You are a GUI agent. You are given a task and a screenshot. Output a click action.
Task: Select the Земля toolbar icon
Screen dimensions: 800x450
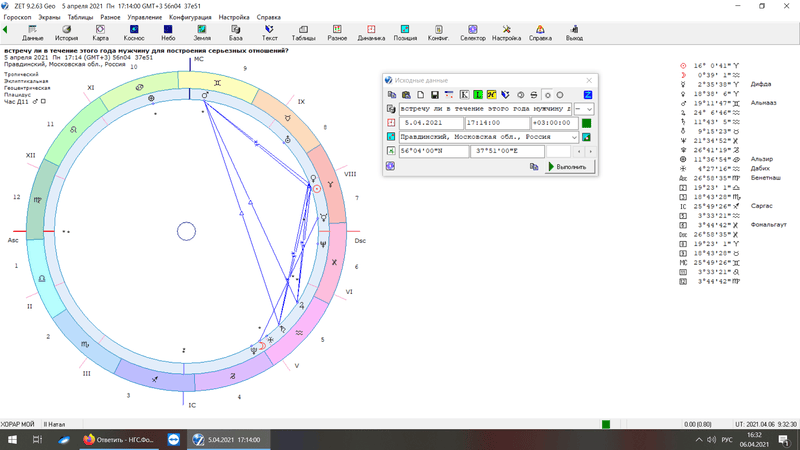[x=203, y=32]
